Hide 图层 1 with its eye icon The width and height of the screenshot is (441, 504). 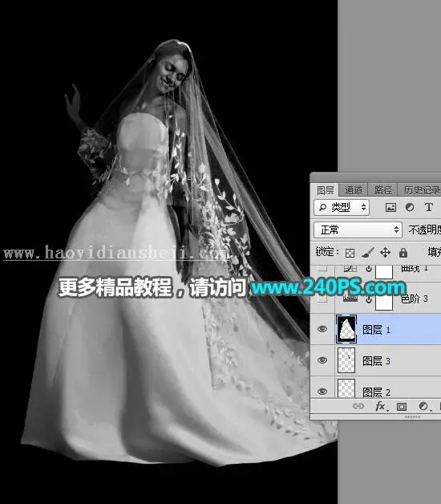point(322,329)
